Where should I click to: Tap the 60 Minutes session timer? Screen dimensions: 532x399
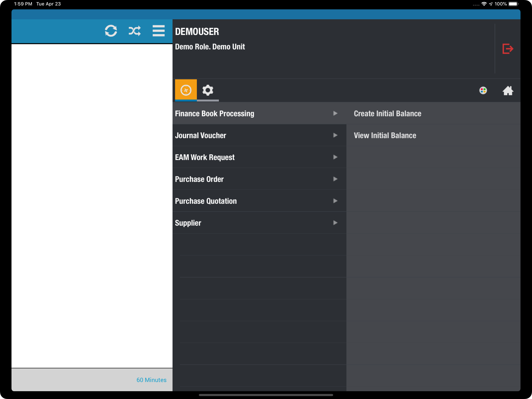(151, 380)
